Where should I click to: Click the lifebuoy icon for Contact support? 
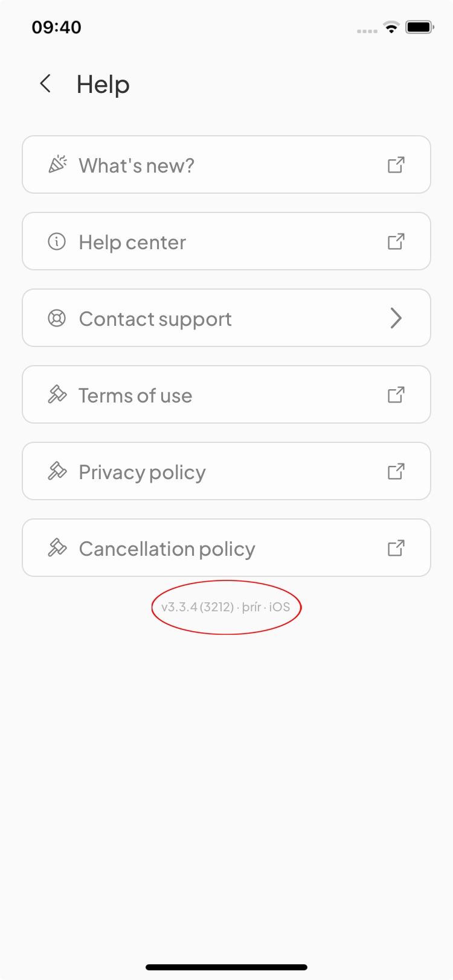coord(57,318)
